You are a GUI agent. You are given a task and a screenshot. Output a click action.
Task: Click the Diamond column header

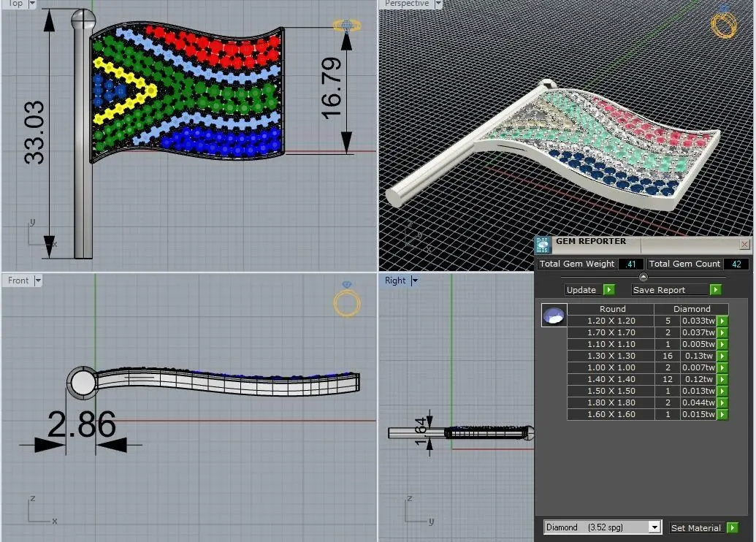pos(692,308)
